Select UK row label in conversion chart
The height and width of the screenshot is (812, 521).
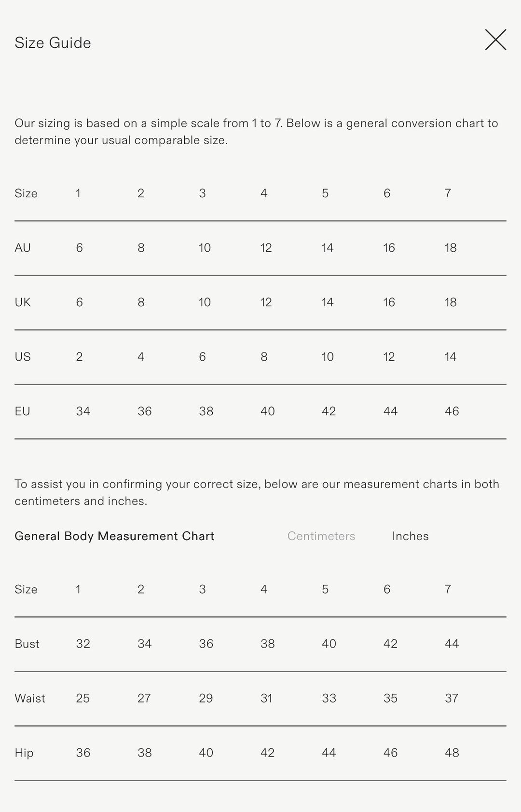point(23,302)
